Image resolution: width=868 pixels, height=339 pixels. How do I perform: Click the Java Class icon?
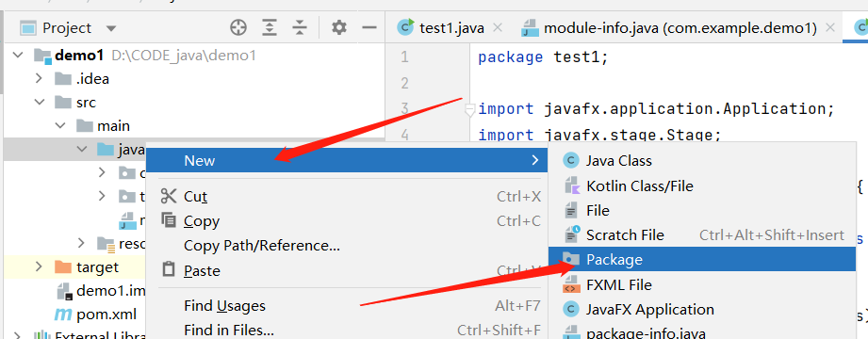571,161
